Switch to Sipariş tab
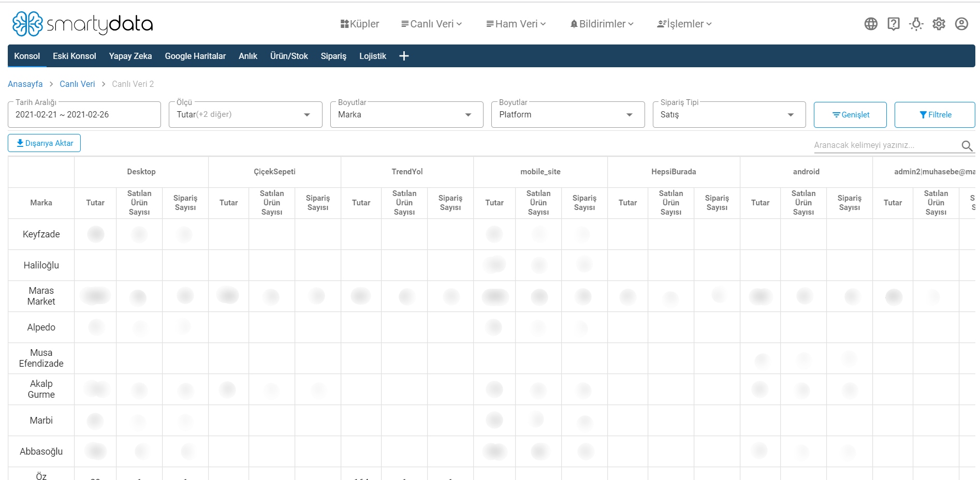 pyautogui.click(x=333, y=56)
